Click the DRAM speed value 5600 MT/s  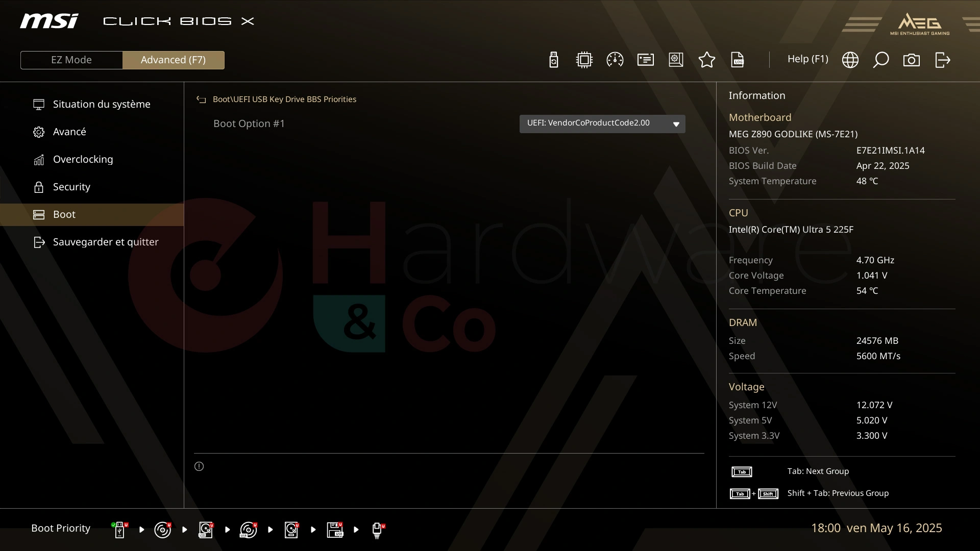click(878, 356)
